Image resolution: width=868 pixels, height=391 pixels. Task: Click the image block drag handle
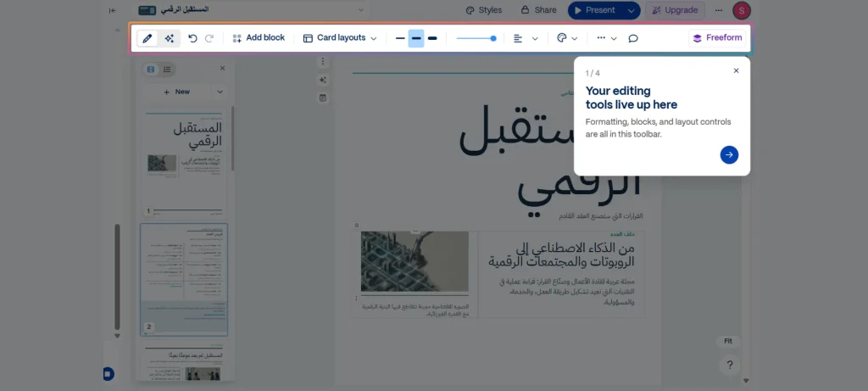pyautogui.click(x=357, y=226)
